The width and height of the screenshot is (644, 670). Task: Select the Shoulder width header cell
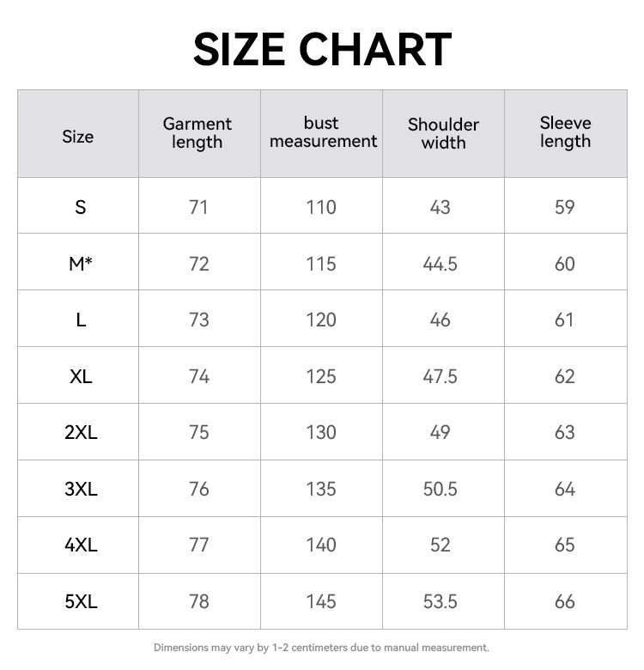tap(443, 134)
